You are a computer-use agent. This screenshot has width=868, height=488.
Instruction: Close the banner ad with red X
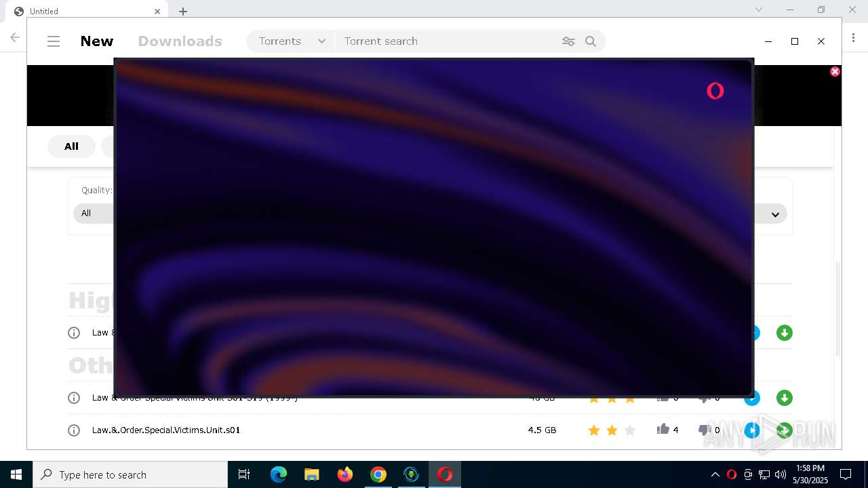coord(835,71)
